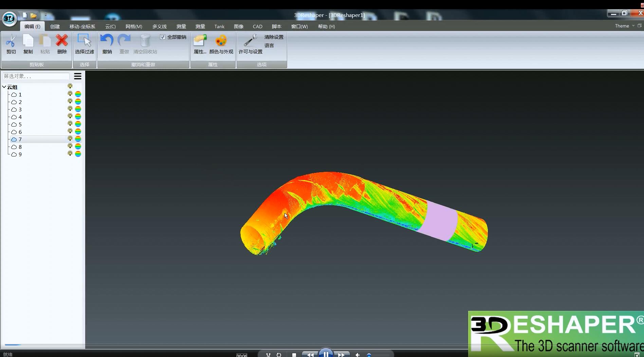The height and width of the screenshot is (357, 644).
Task: Click the 撤销 (undo) arrow
Action: (107, 44)
